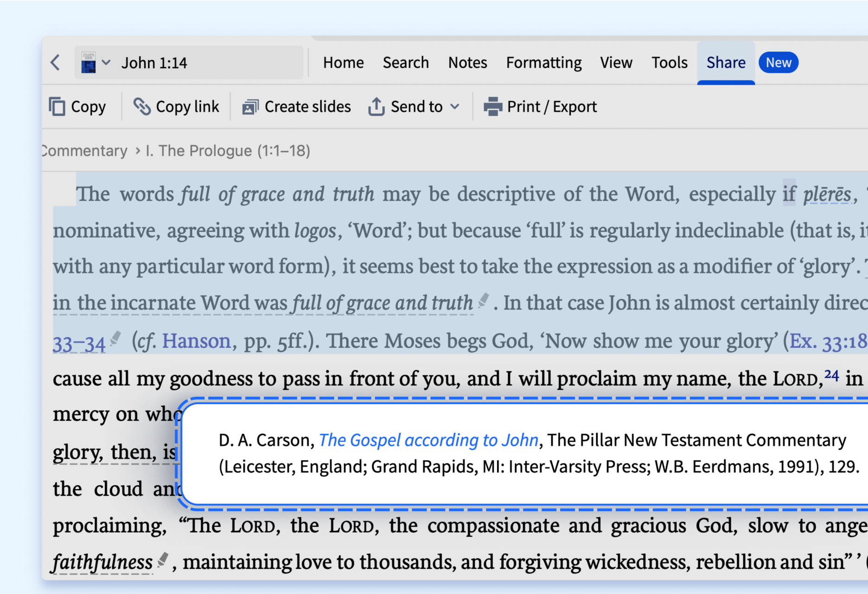This screenshot has height=594, width=868.
Task: Click the italic word 'logos'
Action: 315,230
